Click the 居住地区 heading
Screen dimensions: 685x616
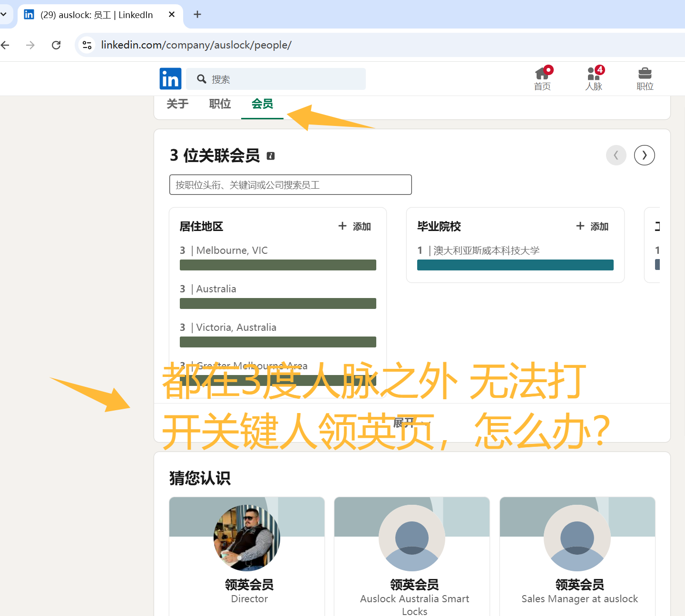click(x=201, y=226)
